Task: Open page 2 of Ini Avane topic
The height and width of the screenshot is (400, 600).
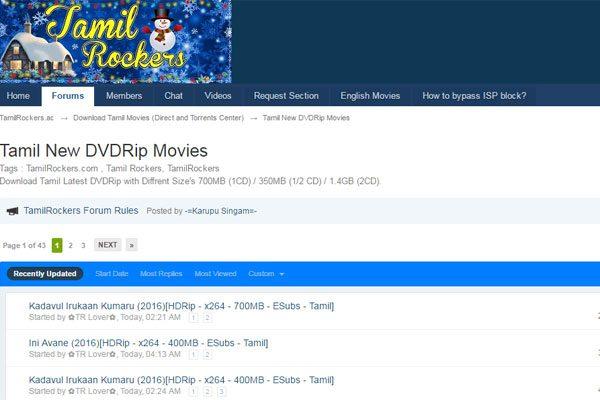Action: tap(207, 355)
